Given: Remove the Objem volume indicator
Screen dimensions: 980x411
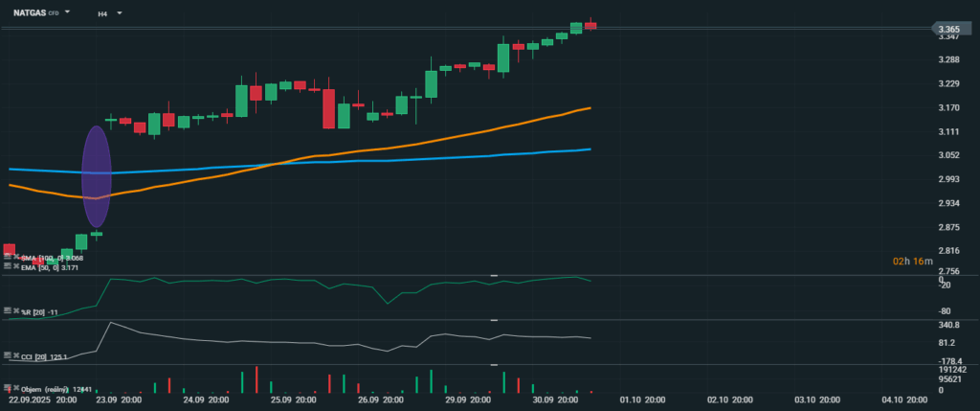Looking at the screenshot, I should (16, 388).
